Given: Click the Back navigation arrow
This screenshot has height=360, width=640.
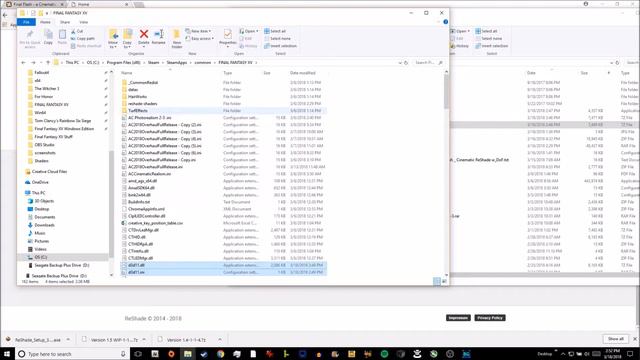Looking at the screenshot, I should [23, 62].
